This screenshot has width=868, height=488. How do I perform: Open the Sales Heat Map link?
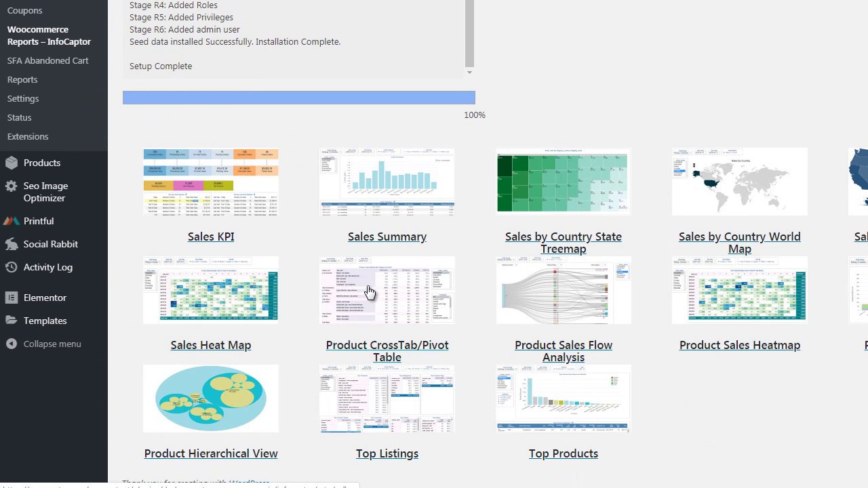(x=211, y=345)
